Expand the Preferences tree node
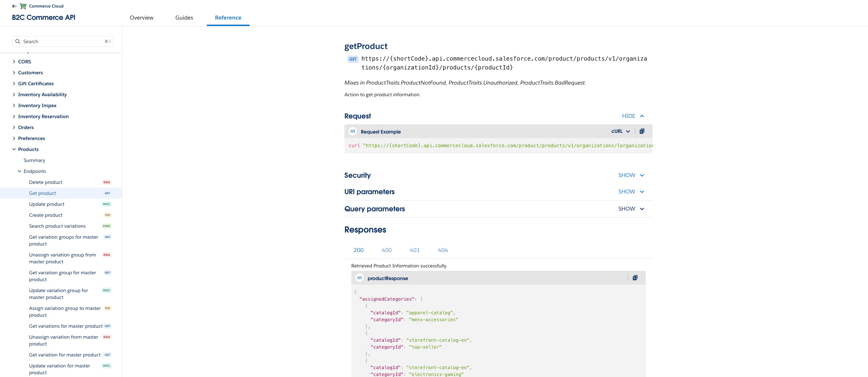The height and width of the screenshot is (377, 868). click(x=14, y=138)
